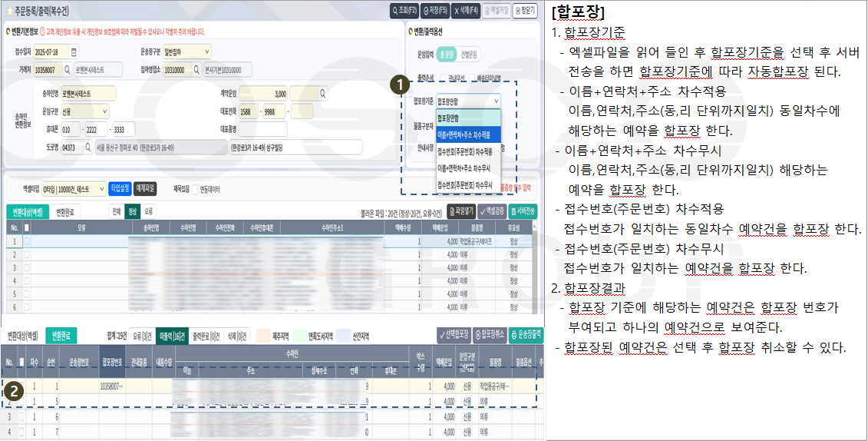The width and height of the screenshot is (868, 441).
Task: Click the green 서버전송 button
Action: (523, 211)
